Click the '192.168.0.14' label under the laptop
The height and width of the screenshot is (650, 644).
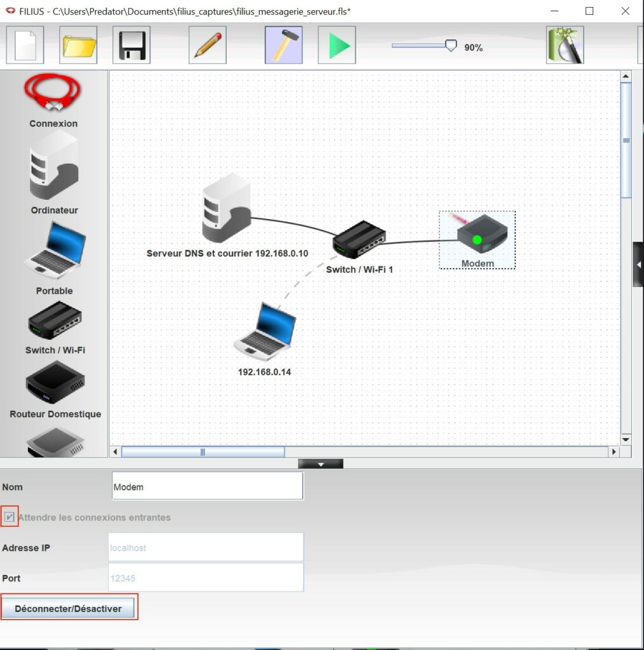click(264, 372)
